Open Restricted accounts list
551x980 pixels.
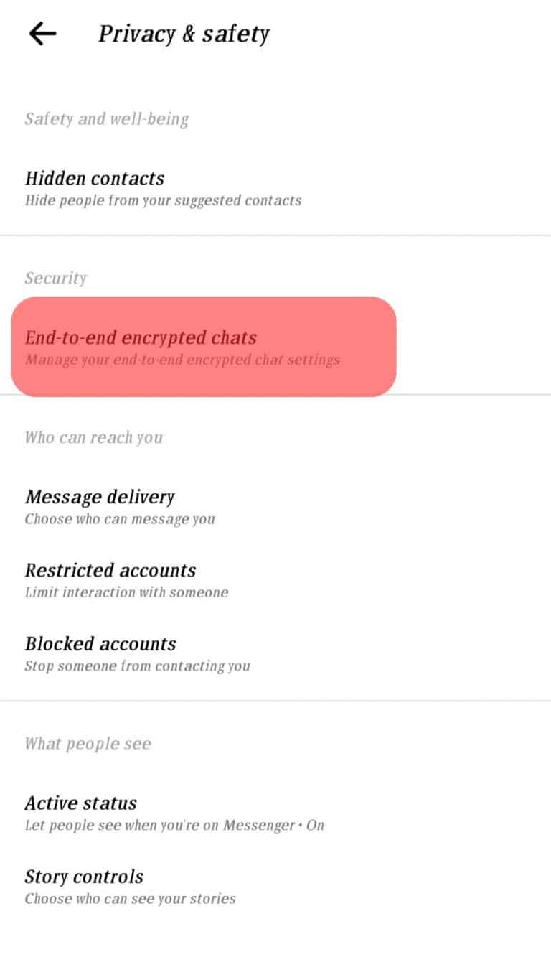point(110,571)
